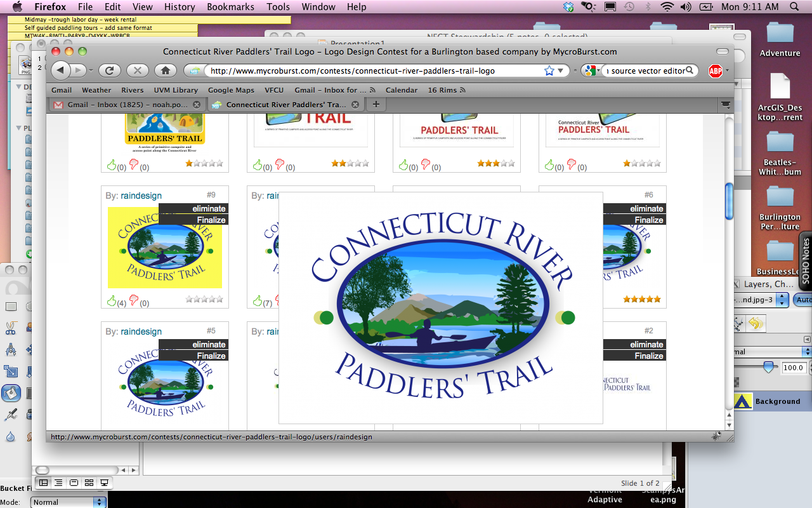Open the History menu
Image resolution: width=812 pixels, height=508 pixels.
[180, 7]
